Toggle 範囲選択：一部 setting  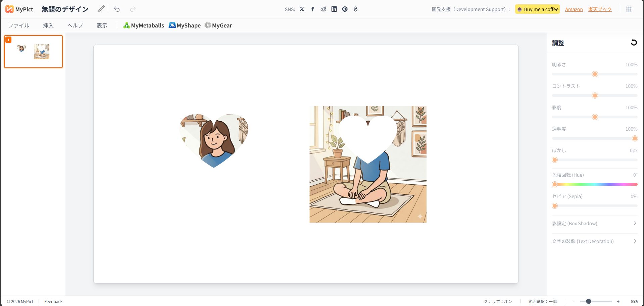tap(543, 302)
